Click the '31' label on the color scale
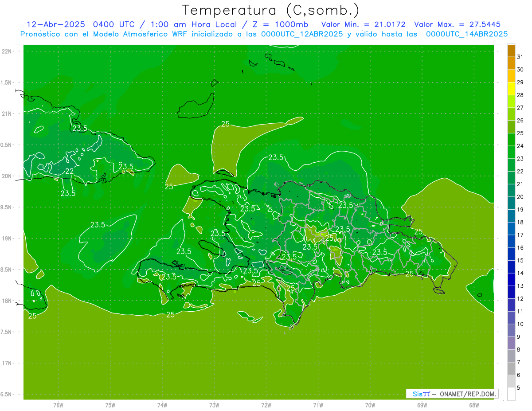 point(520,57)
